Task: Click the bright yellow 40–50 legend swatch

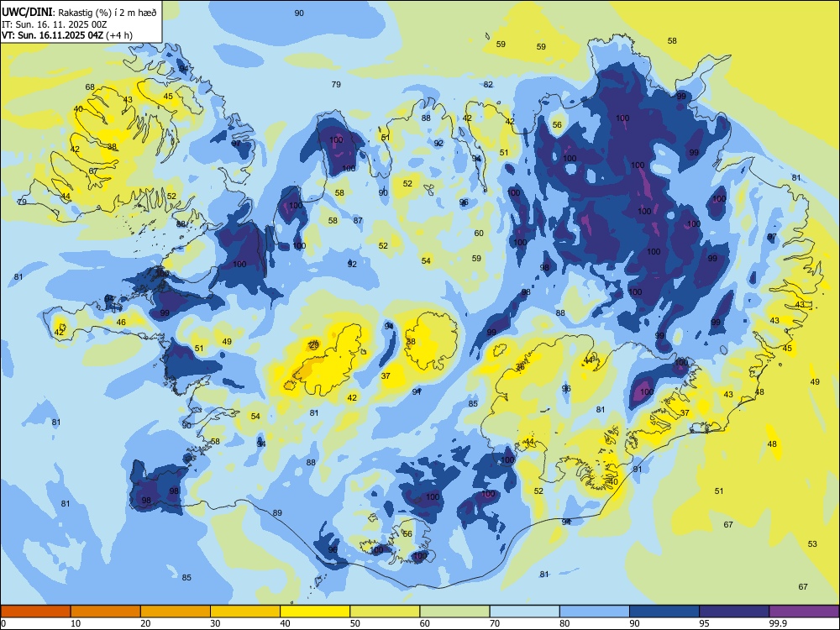Action: tap(315, 612)
